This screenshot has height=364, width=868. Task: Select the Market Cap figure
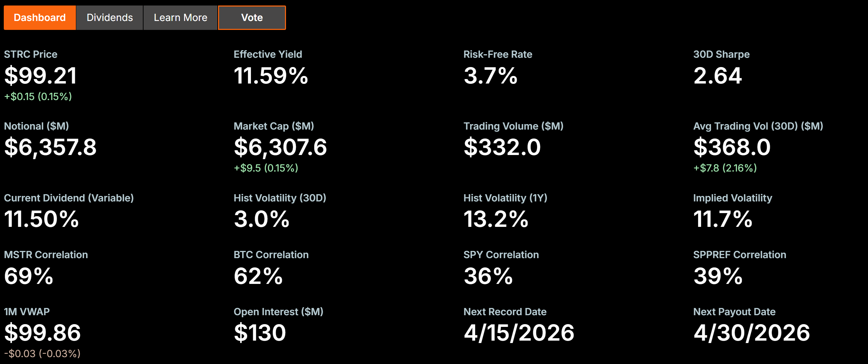point(280,148)
